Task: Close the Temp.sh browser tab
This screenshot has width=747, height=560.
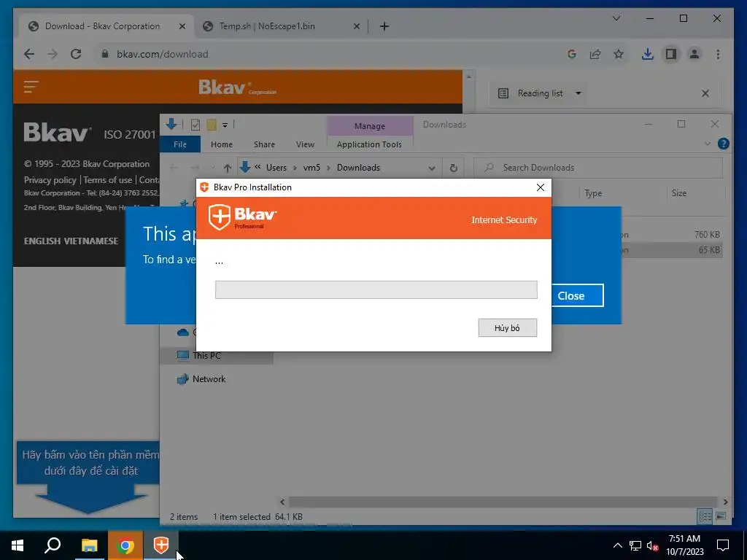Action: (356, 26)
